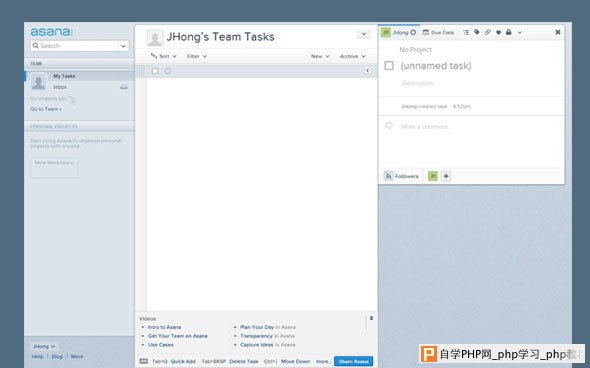Screen dimensions: 590x368
Task: Open the Get Your Team on Asana video
Action: [x=178, y=336]
